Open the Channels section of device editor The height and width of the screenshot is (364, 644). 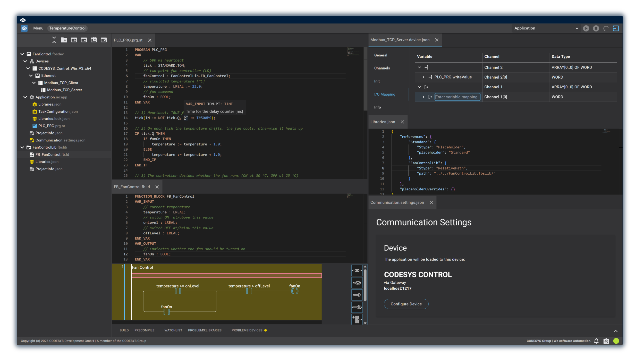coord(382,68)
